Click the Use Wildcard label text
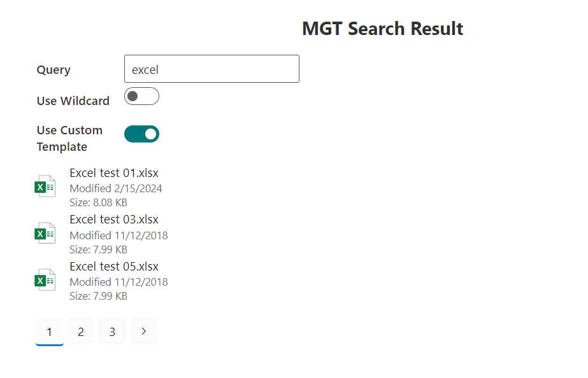 coord(73,101)
